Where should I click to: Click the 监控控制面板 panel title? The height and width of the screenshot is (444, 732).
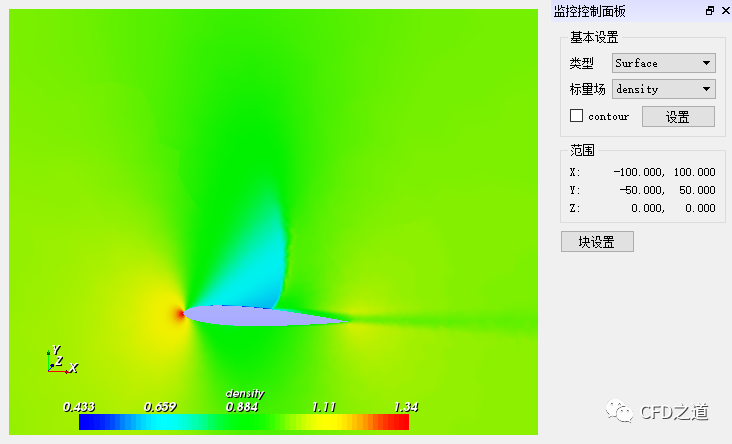point(590,11)
